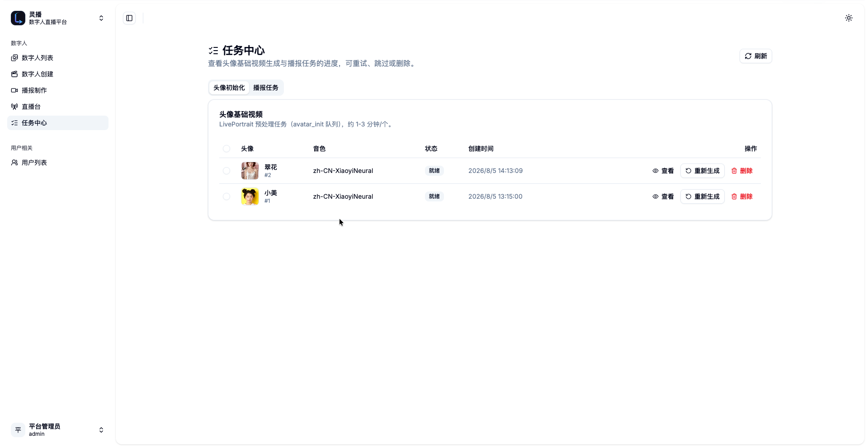Click 重新生成 for 翠花
This screenshot has height=448, width=868.
(703, 171)
